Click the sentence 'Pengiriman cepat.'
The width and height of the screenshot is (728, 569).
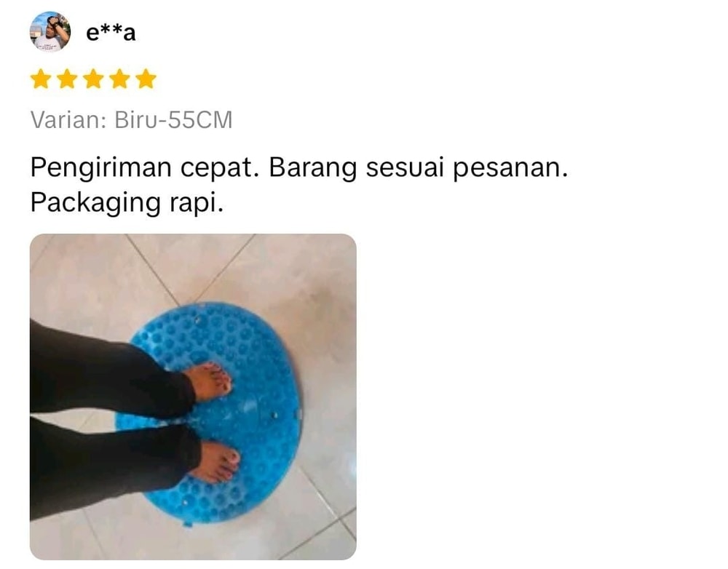pos(145,167)
